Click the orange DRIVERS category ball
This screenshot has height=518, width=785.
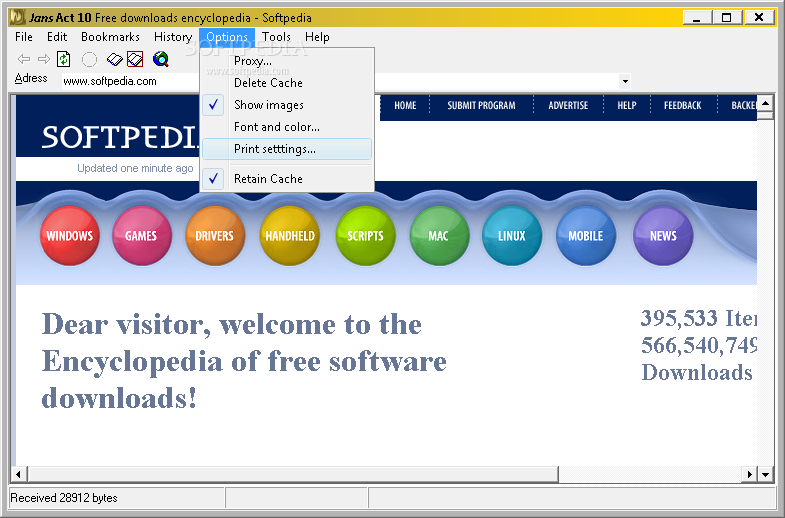click(x=215, y=236)
